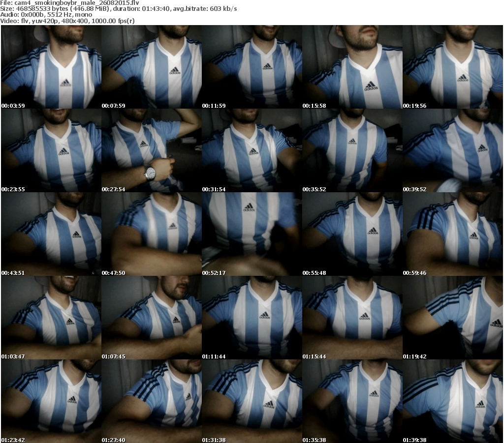
Task: Click the Audio line showing 5512 Hz mono
Action: pyautogui.click(x=46, y=15)
